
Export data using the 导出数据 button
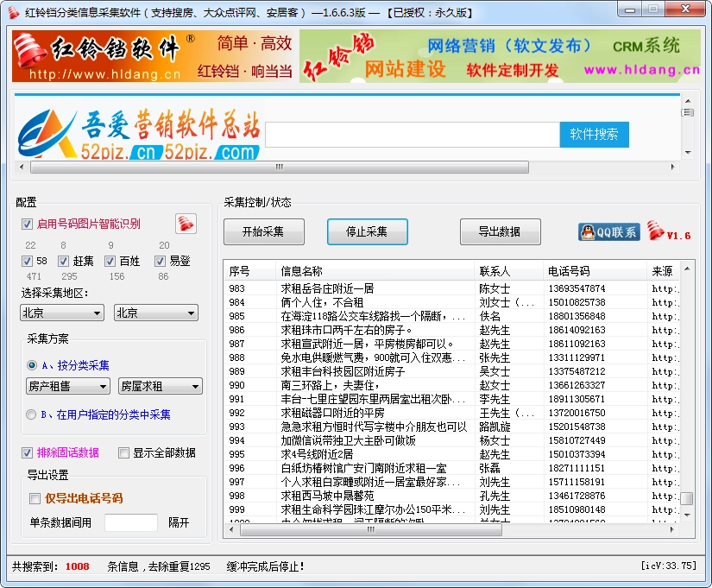tap(500, 231)
